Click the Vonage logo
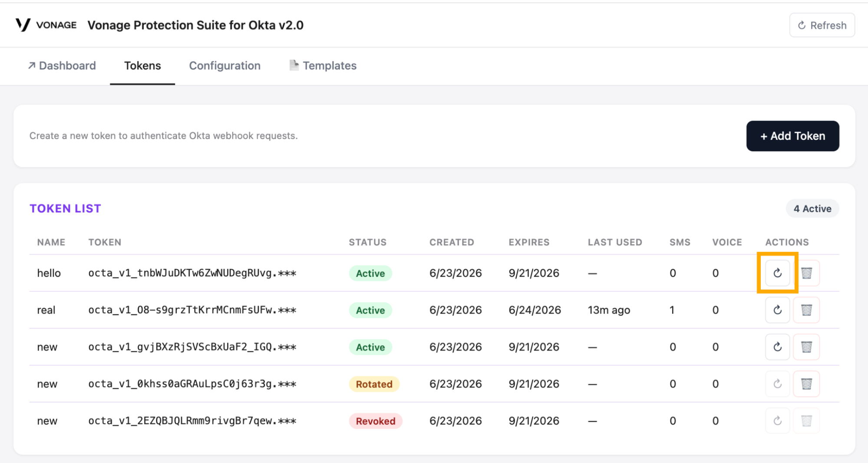 (x=46, y=25)
